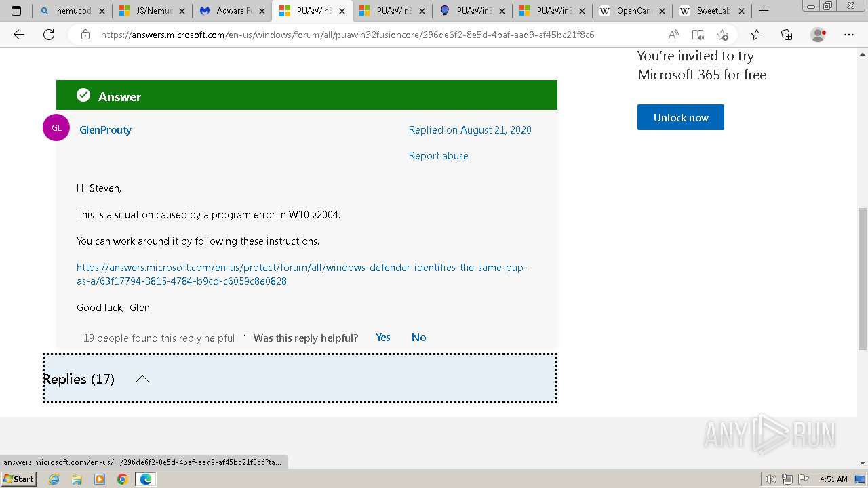Close the SweetLab tab
The height and width of the screenshot is (488, 868).
(x=742, y=11)
